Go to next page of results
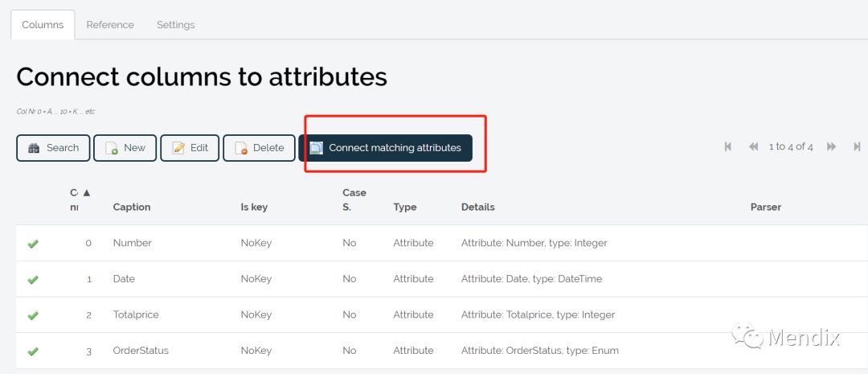Image resolution: width=868 pixels, height=374 pixels. click(831, 147)
